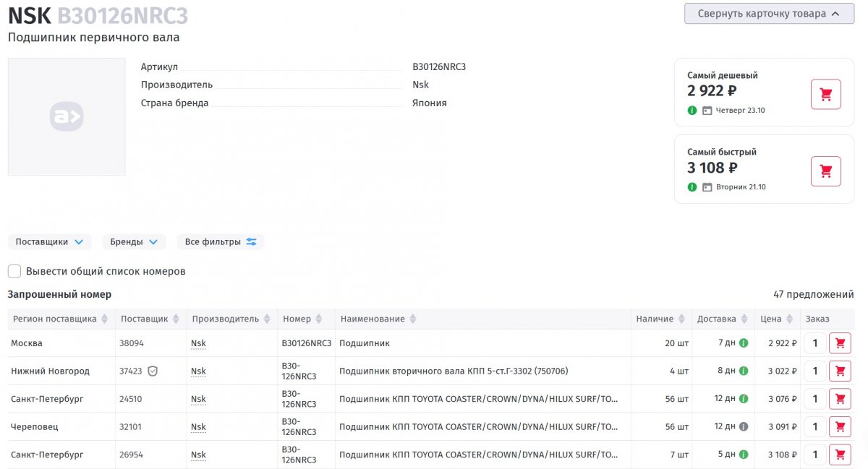Add cheapest offer to cart
868x469 pixels.
(825, 95)
